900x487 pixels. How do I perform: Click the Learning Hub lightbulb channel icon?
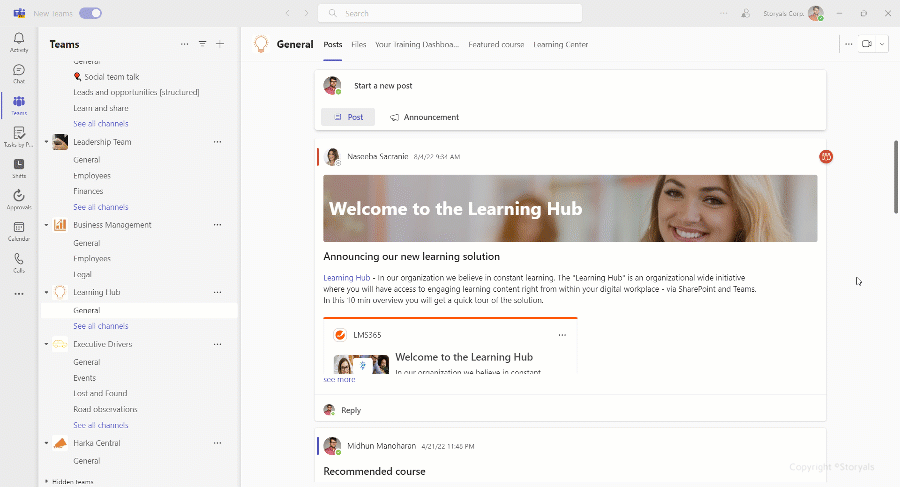click(x=261, y=44)
